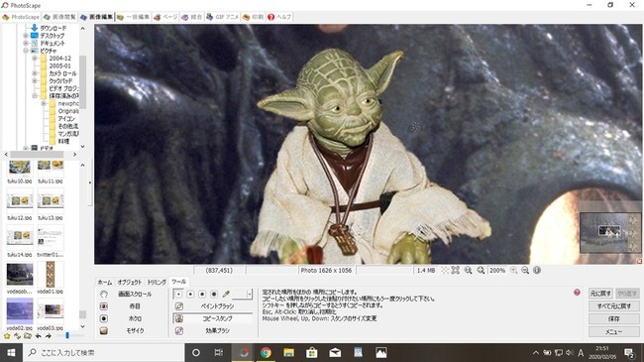This screenshot has height=362, width=644.
Task: Click the zoom-in magnifier icon in status bar
Action: 514,271
